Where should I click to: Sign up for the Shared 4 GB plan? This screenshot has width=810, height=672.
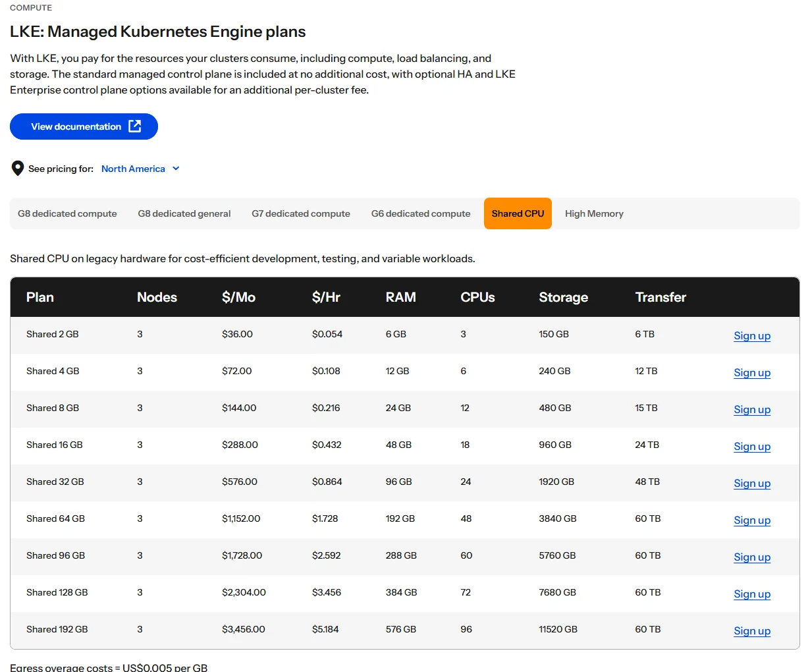pos(752,372)
